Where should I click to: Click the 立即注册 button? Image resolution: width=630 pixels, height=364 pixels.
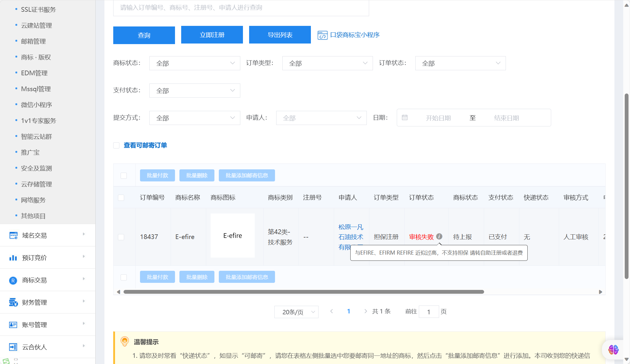click(212, 35)
